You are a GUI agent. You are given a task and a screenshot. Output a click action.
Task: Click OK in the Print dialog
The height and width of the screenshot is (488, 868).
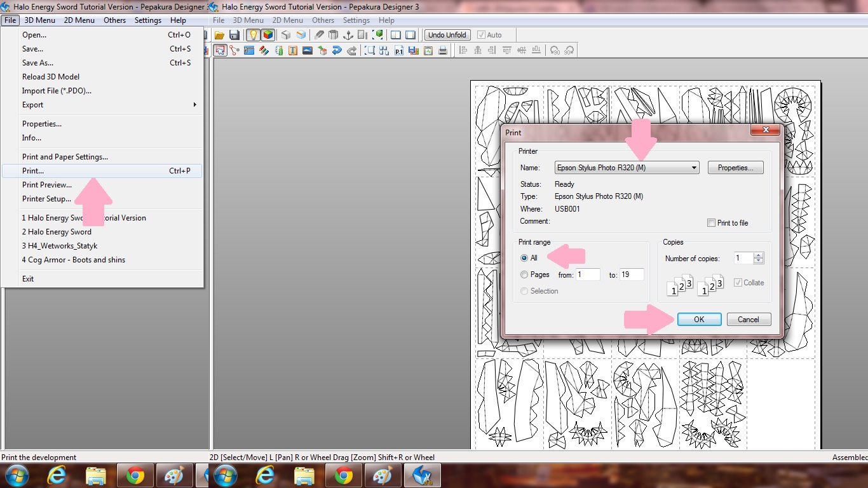(699, 320)
